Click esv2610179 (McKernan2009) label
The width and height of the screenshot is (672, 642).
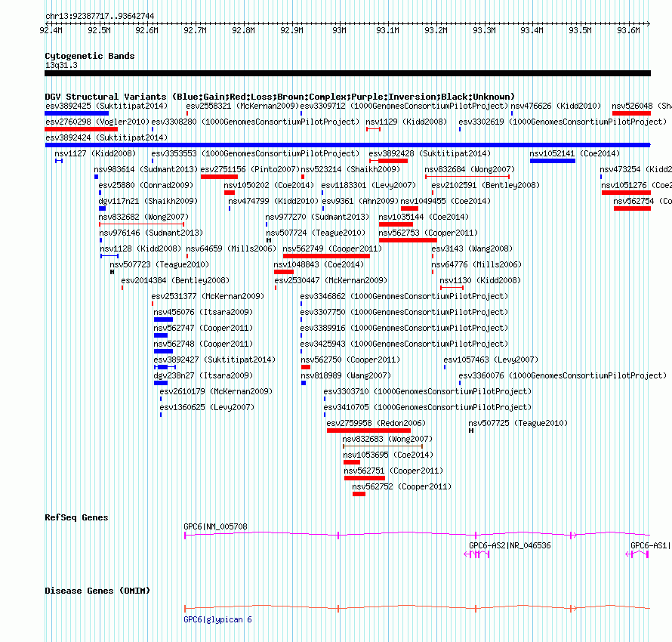[x=216, y=391]
